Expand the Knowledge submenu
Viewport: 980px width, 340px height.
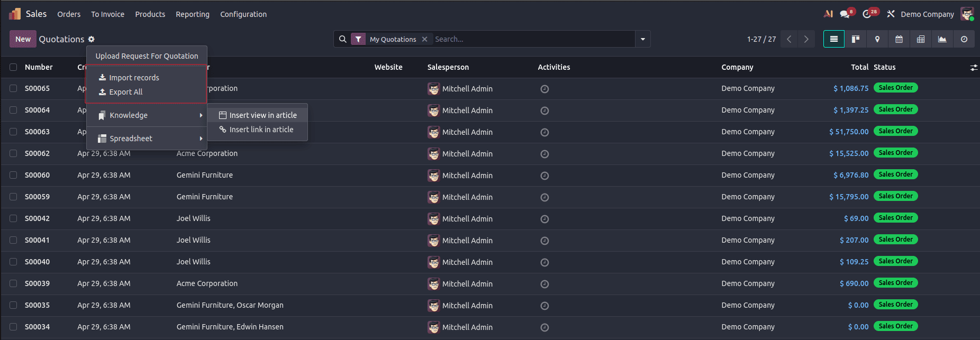[147, 115]
